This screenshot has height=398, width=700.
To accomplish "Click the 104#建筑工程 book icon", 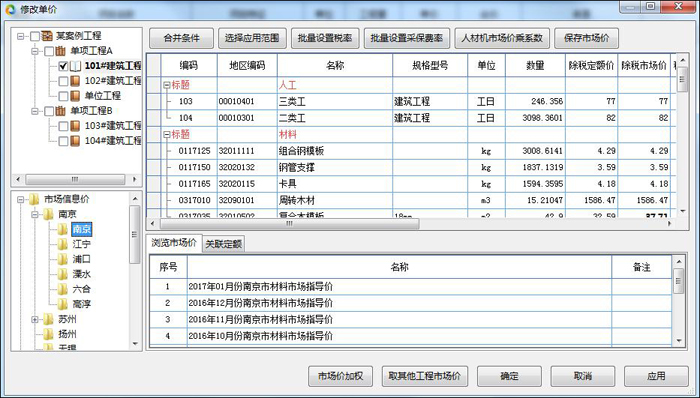I will click(x=75, y=141).
